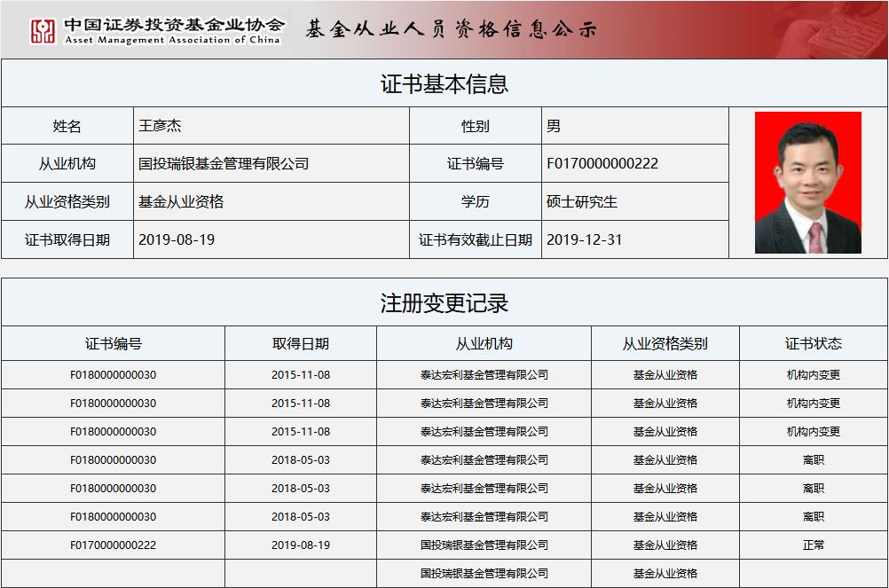Click the 学历 field label

[476, 201]
